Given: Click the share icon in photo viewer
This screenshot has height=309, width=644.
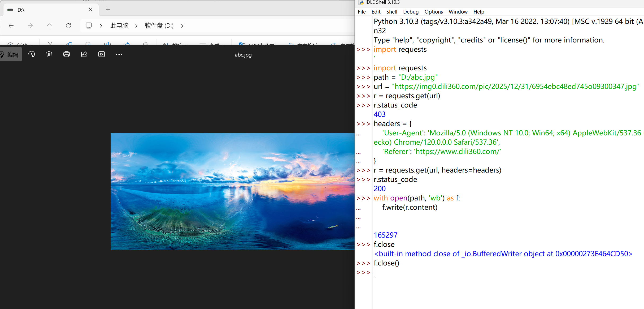Looking at the screenshot, I should 84,54.
